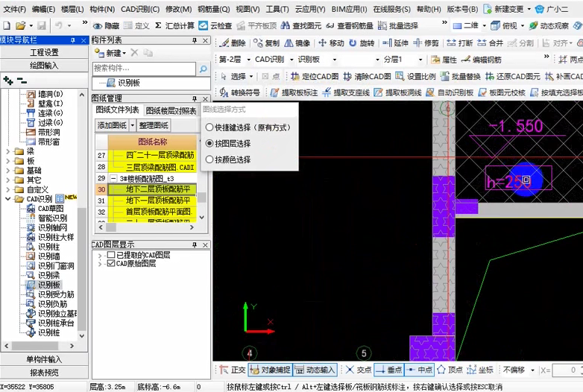Click 自动识别板 auto recognize slab
The width and height of the screenshot is (583, 392).
tap(450, 92)
